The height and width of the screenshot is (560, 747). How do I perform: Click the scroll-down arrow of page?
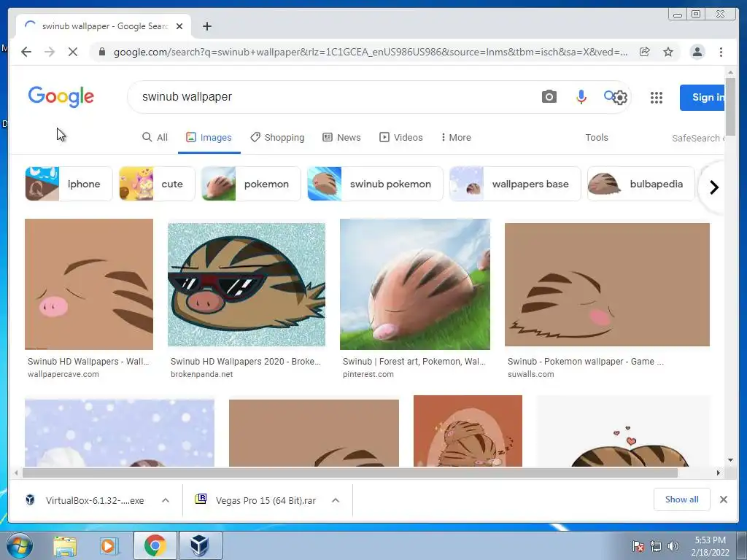[731, 460]
